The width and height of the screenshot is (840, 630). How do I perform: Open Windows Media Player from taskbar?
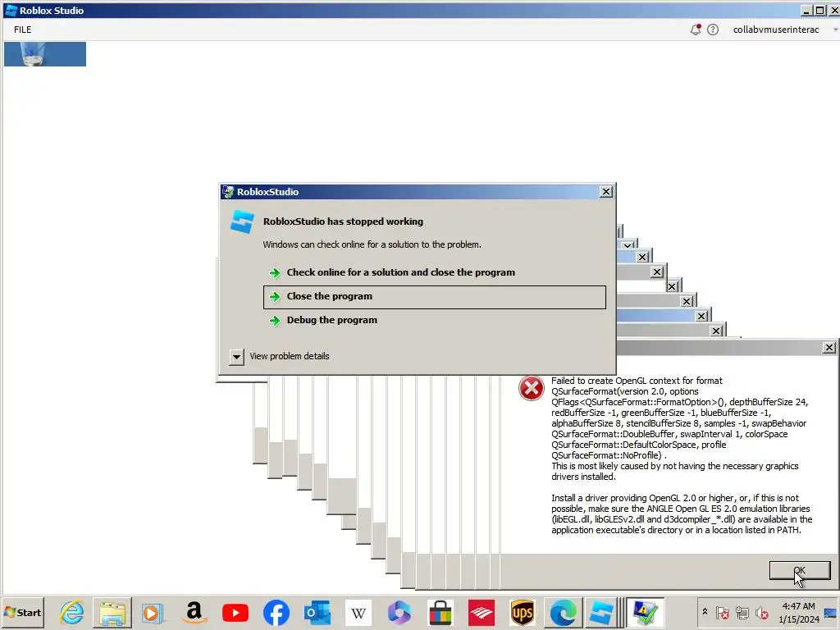point(152,612)
